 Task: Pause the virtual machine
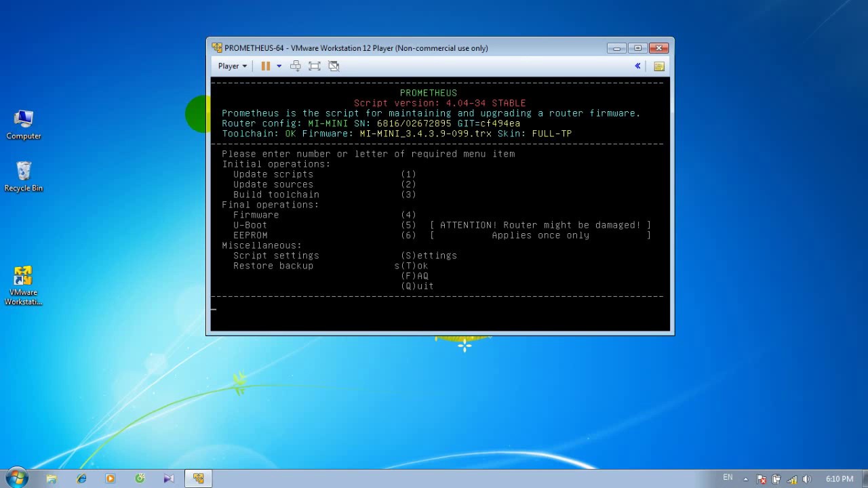click(x=265, y=66)
